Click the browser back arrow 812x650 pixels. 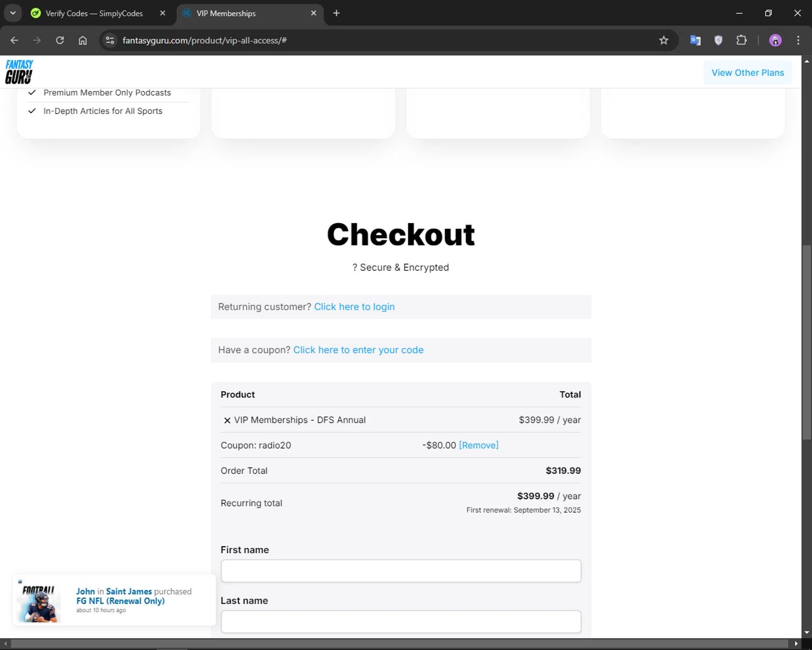[15, 41]
